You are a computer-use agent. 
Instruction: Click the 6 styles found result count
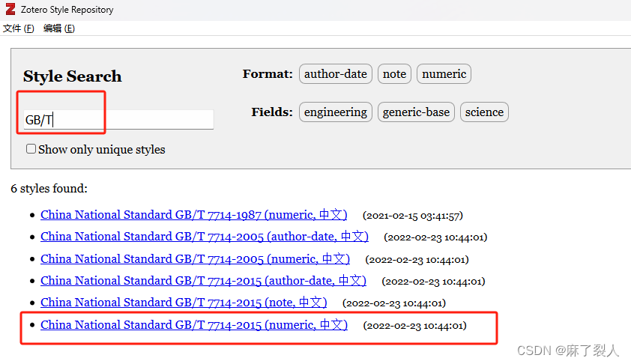[49, 189]
